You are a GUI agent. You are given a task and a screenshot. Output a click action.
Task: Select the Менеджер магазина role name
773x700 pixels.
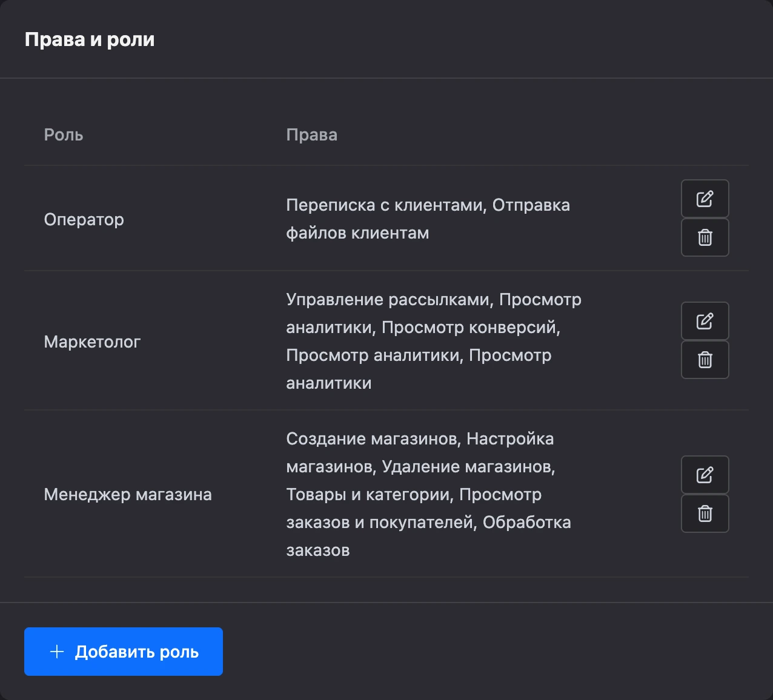click(128, 494)
